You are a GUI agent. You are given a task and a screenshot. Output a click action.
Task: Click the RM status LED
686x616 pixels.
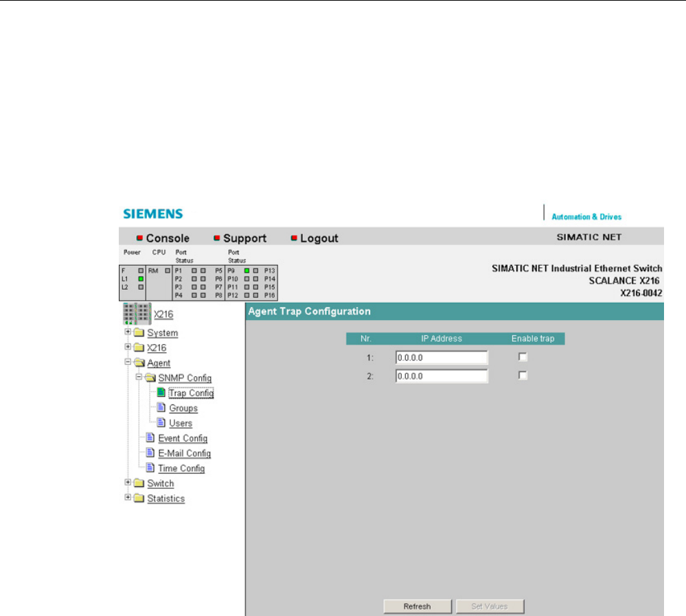pos(167,271)
